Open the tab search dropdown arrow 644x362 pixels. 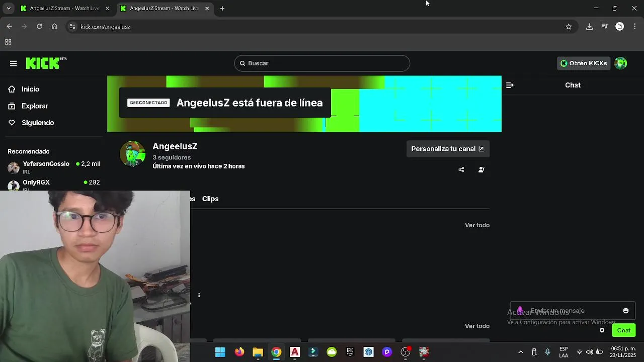point(9,9)
